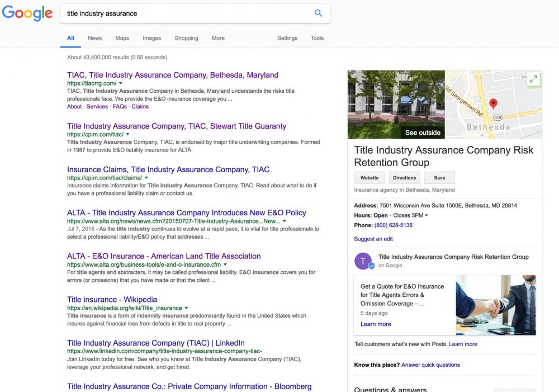Switch to the News tab
This screenshot has width=559, height=392.
(x=94, y=38)
